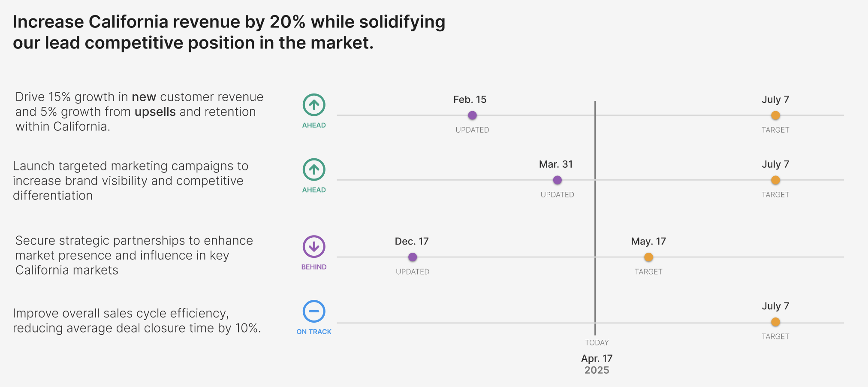Click the Ahead arrow icon for marketing campaigns
This screenshot has height=387, width=868.
(314, 170)
